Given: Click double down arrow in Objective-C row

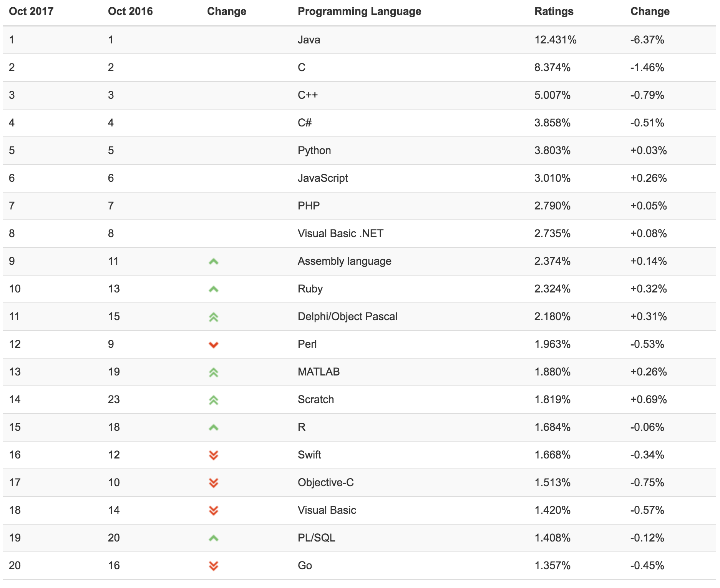Looking at the screenshot, I should tap(213, 483).
